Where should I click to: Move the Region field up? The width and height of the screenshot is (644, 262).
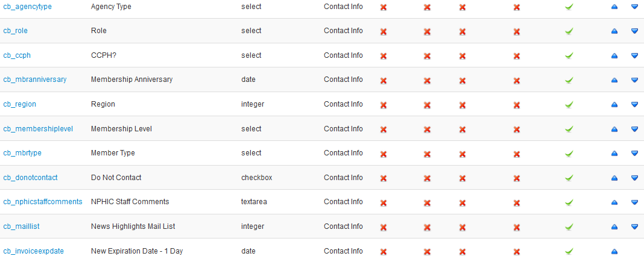tap(614, 105)
